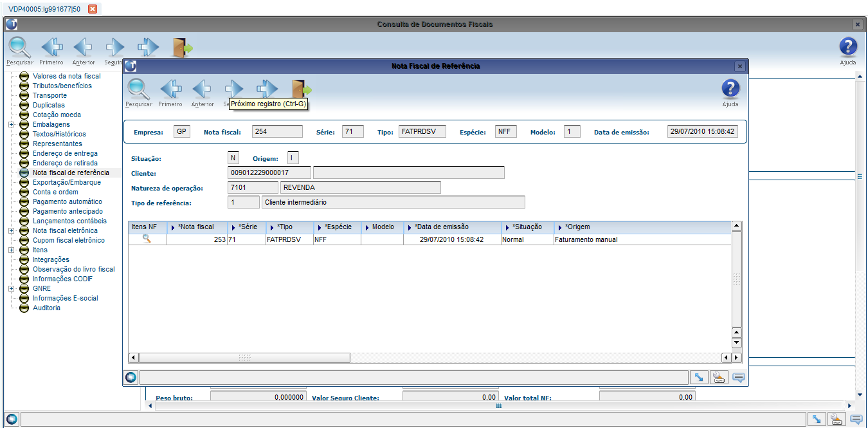The height and width of the screenshot is (428, 868).
Task: Click Pesquisar magnifier in Nota Fiscal de Referência toolbar
Action: pos(138,89)
